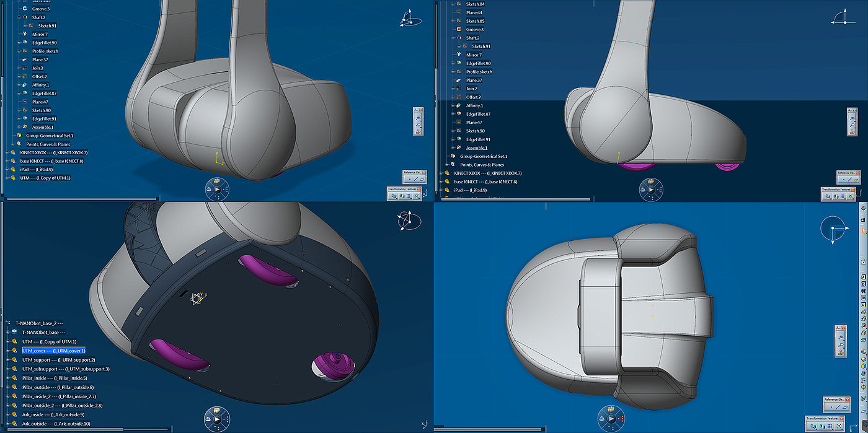The image size is (868, 433).
Task: Click the compass in the side-view window
Action: (x=844, y=17)
